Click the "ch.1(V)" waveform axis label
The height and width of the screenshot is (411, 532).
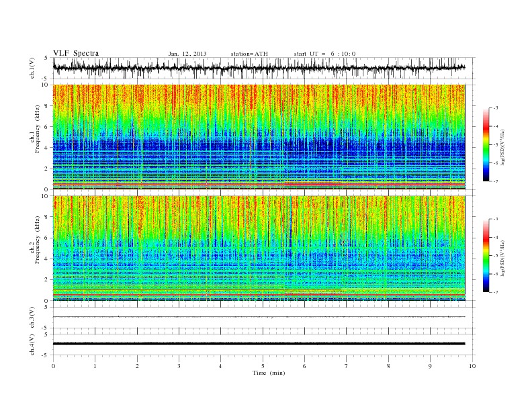click(32, 68)
